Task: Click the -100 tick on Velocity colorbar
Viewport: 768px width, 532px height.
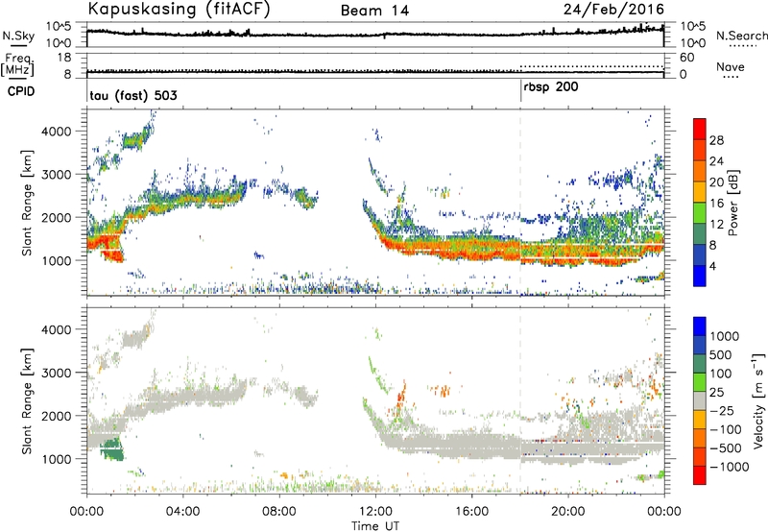Action: click(x=725, y=429)
